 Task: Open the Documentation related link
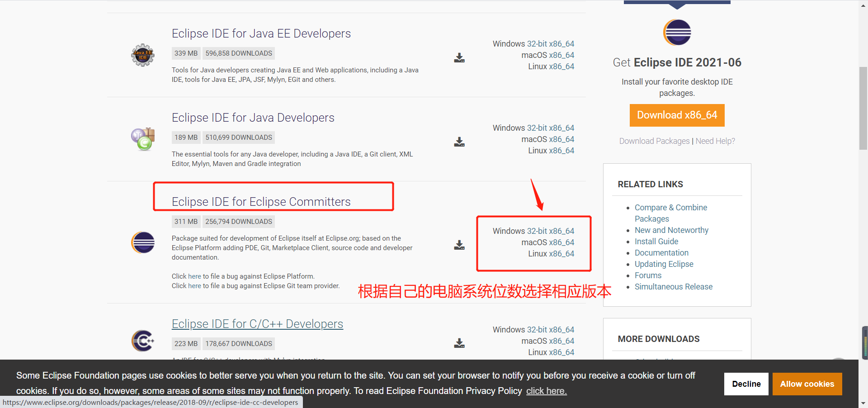tap(661, 253)
